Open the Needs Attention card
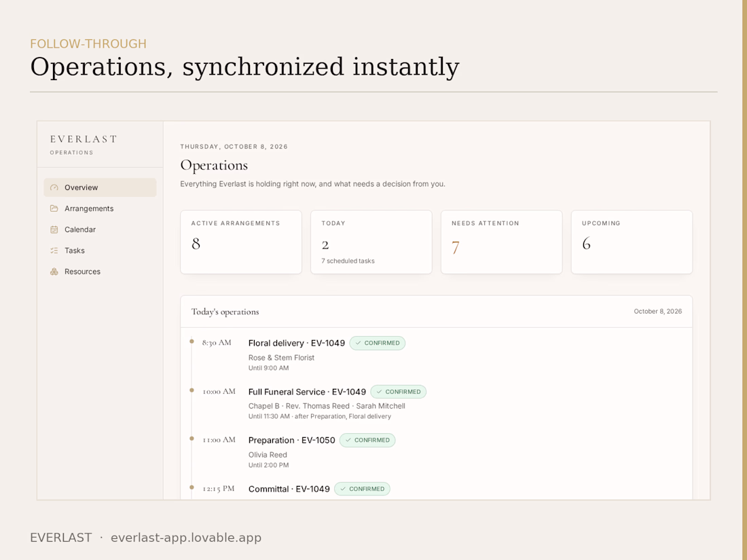Viewport: 747px width, 560px height. click(502, 242)
